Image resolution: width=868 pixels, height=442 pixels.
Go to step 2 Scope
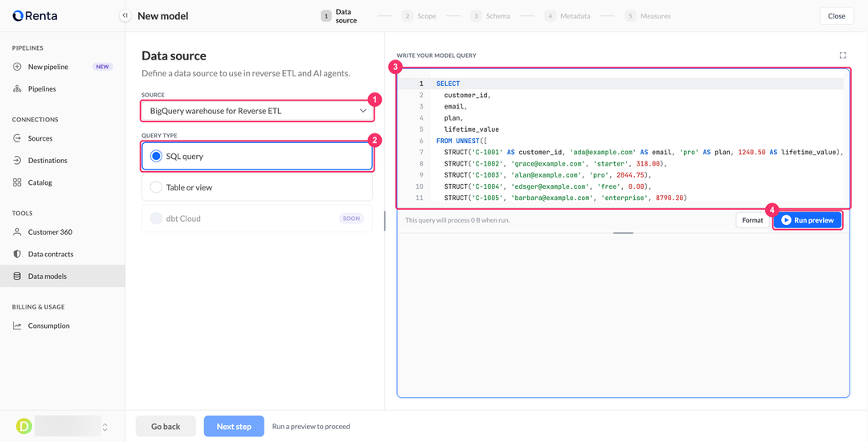pyautogui.click(x=420, y=16)
